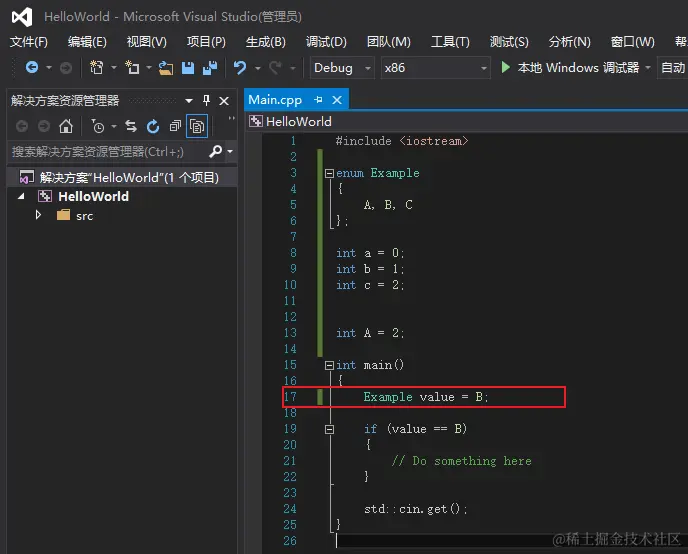
Task: Collapse the HelloWorld project node
Action: 21,196
